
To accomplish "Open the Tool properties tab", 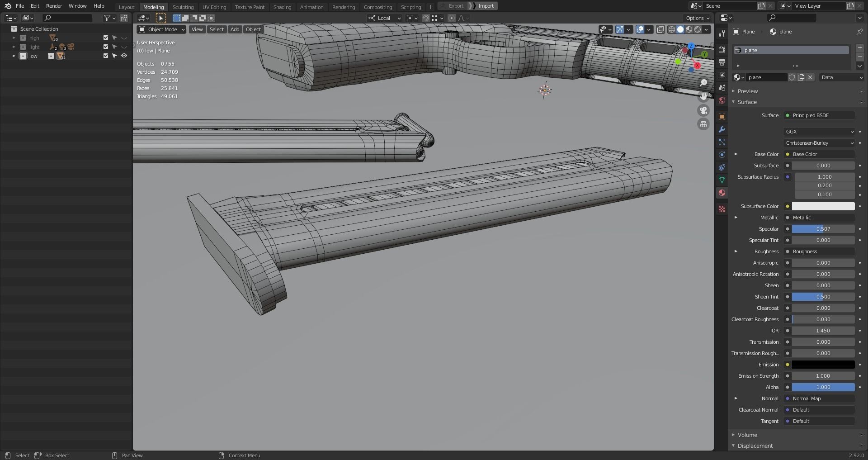I will 722,33.
